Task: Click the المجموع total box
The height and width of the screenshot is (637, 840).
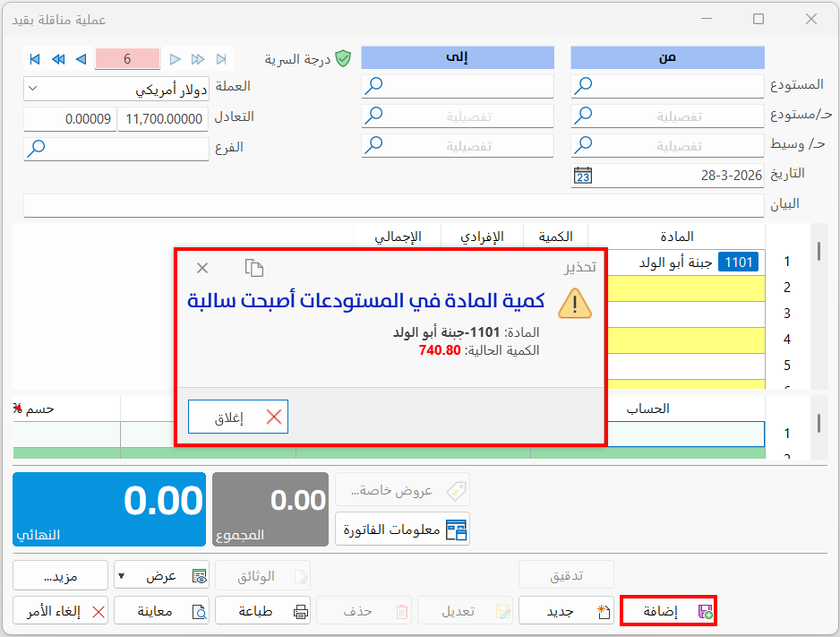Action: (x=270, y=509)
